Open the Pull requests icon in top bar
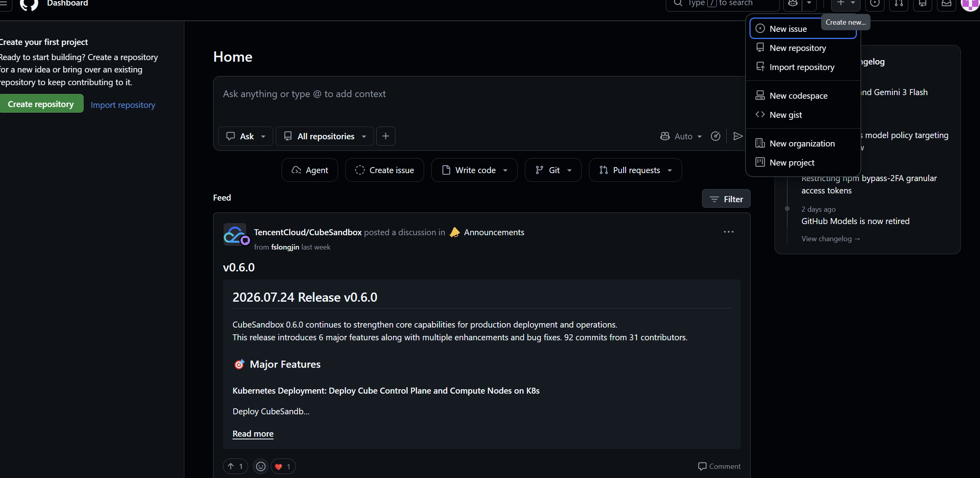Screen dimensions: 980x478 pos(899,4)
